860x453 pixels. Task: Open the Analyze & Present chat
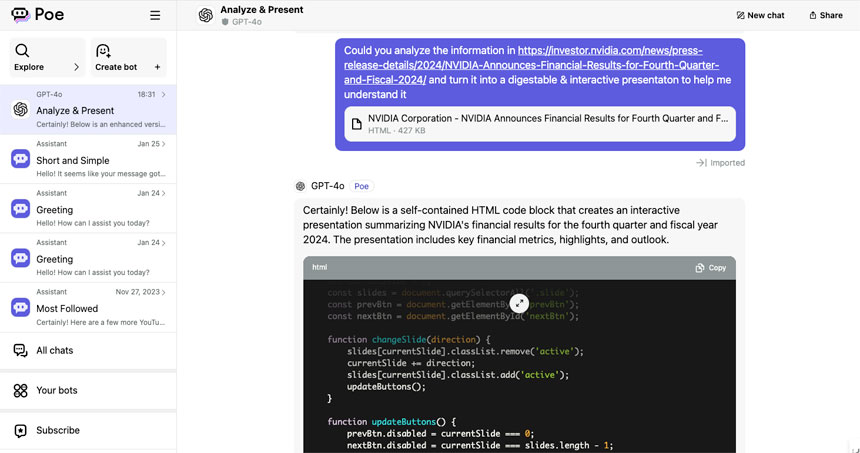click(x=88, y=110)
